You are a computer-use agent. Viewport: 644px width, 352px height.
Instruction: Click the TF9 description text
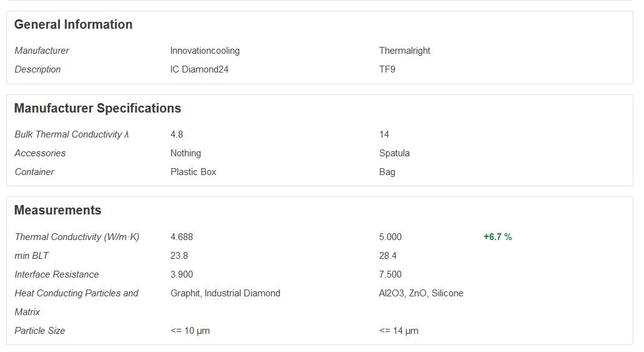387,69
